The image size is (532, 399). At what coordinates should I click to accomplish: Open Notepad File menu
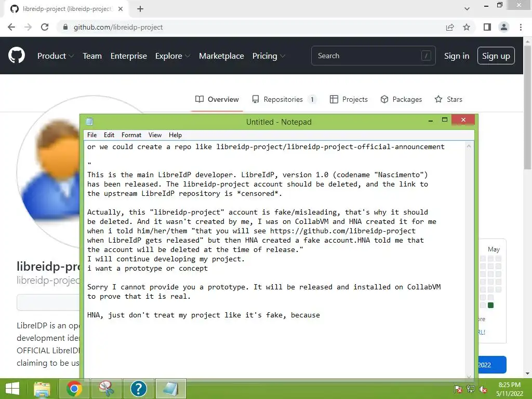[92, 135]
